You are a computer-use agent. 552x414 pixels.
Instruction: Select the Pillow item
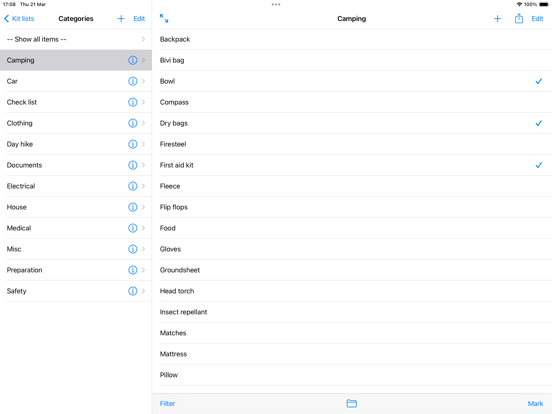click(352, 375)
